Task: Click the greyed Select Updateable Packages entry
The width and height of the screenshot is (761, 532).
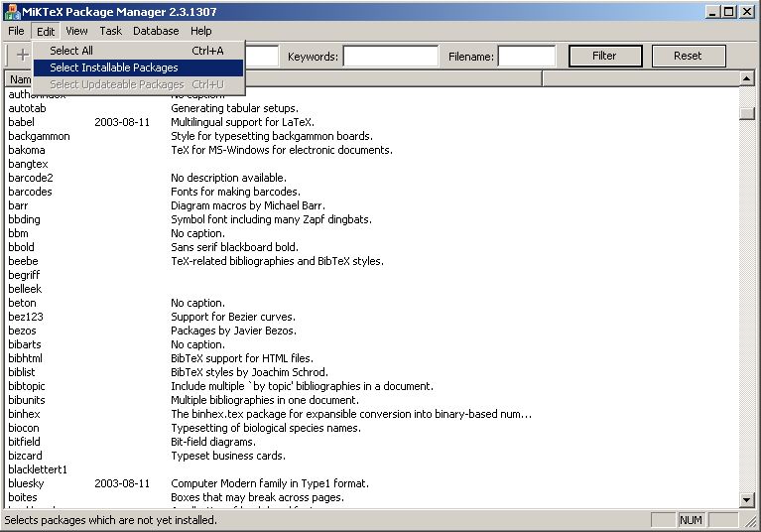Action: point(138,84)
